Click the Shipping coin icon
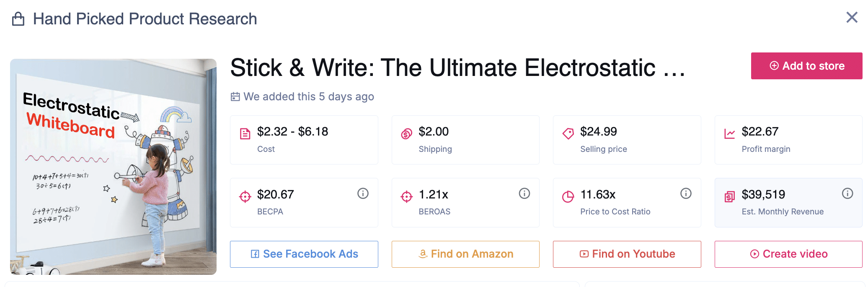This screenshot has height=287, width=868. click(406, 134)
